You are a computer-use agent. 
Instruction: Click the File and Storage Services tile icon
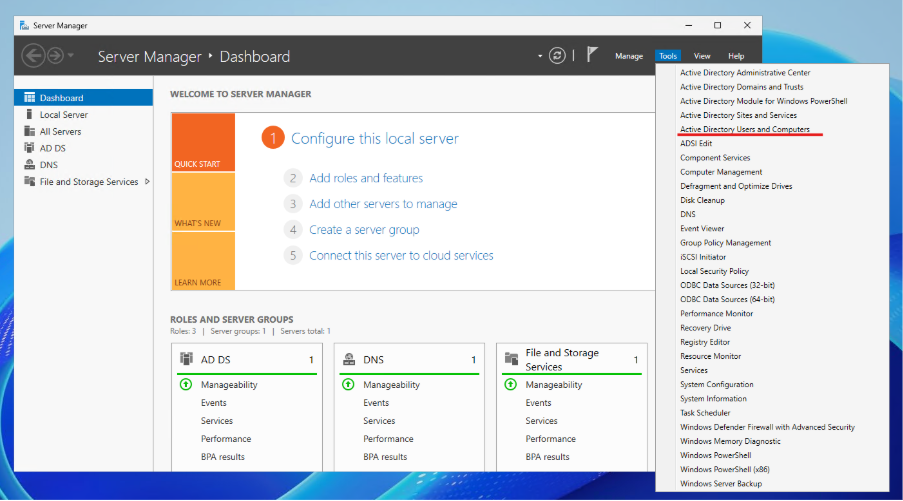tap(511, 359)
